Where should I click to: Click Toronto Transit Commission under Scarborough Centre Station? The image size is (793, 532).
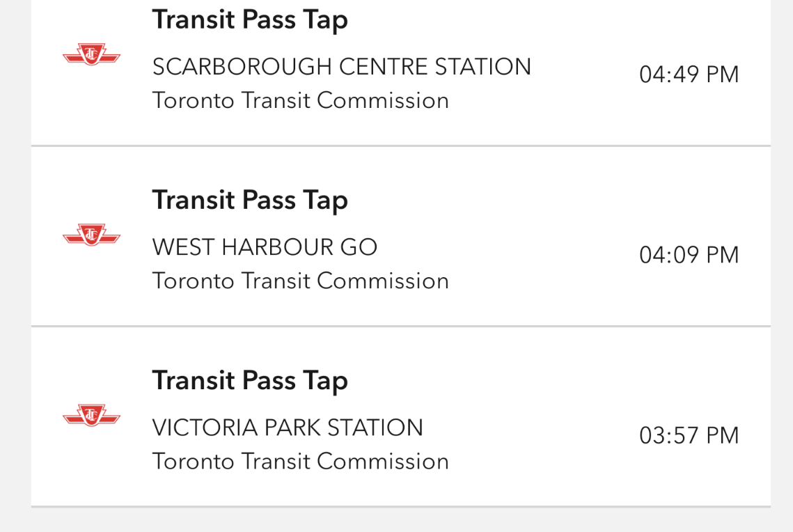click(x=300, y=100)
